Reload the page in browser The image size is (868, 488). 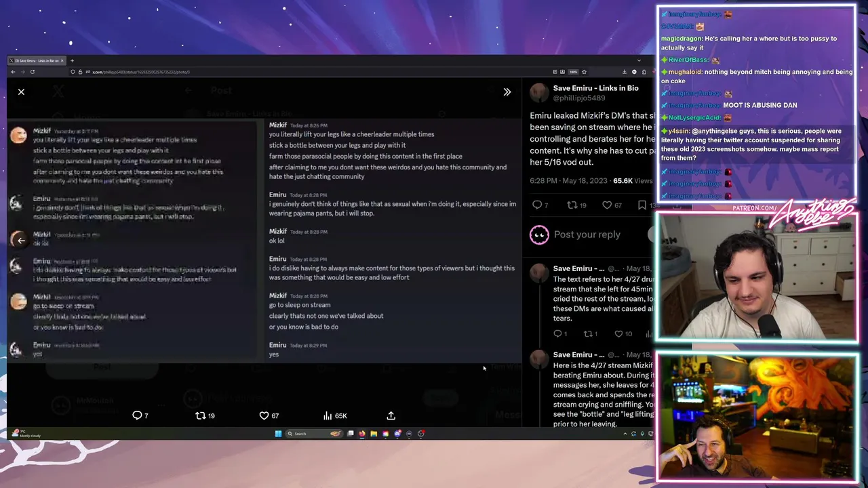32,72
